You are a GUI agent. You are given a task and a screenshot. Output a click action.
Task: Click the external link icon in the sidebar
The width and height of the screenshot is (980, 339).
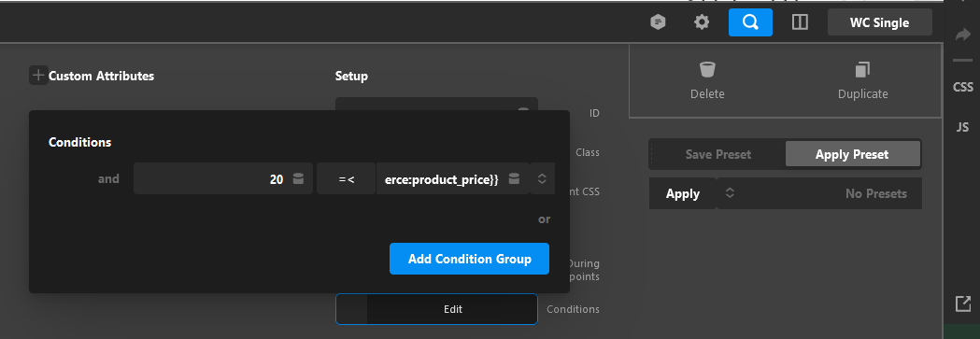click(962, 304)
